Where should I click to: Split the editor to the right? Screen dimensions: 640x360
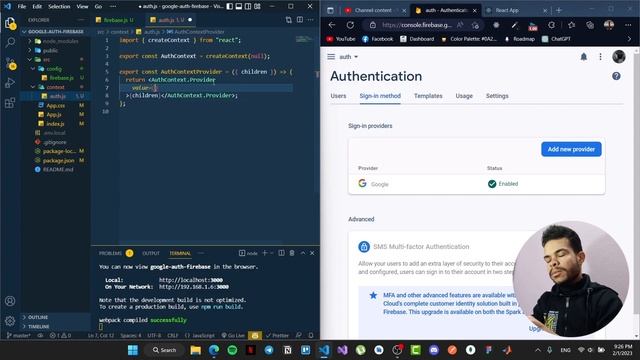click(x=300, y=20)
